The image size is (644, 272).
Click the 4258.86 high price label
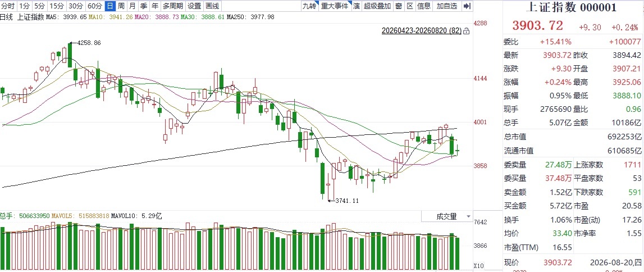tap(89, 43)
